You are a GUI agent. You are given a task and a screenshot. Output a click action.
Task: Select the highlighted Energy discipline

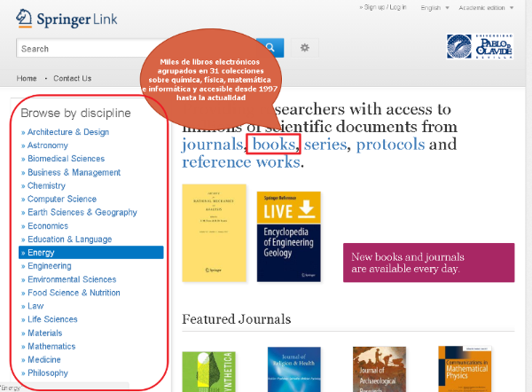pyautogui.click(x=91, y=253)
